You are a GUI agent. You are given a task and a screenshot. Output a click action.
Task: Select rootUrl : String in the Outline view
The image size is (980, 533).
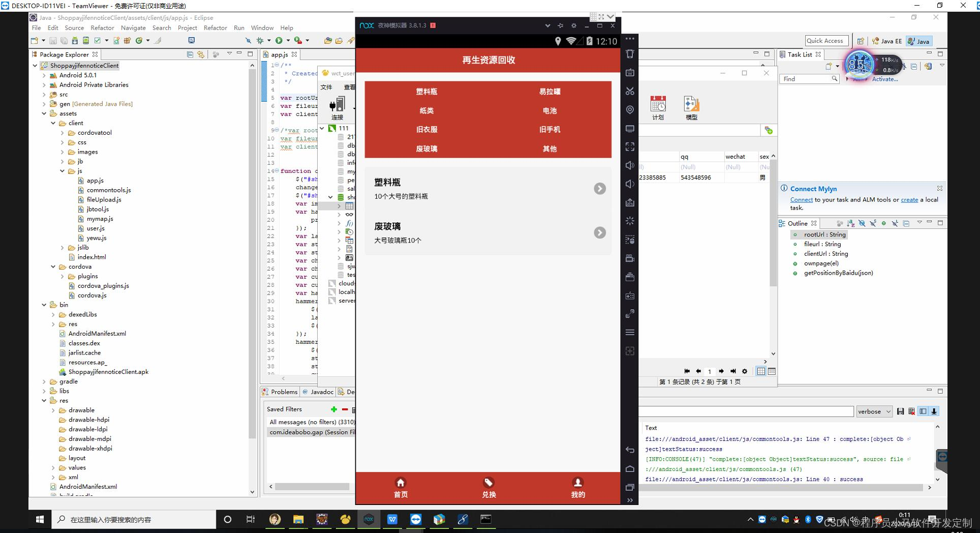tap(825, 234)
